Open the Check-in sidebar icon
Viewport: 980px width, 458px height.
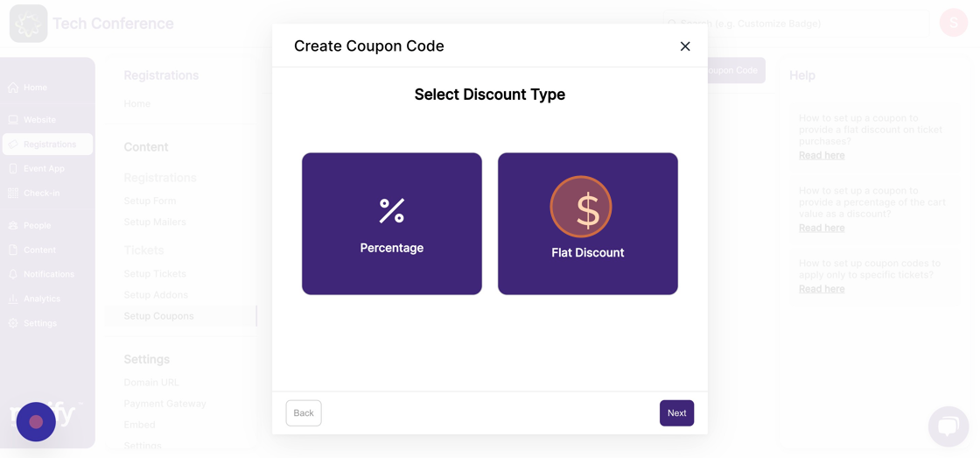click(13, 193)
